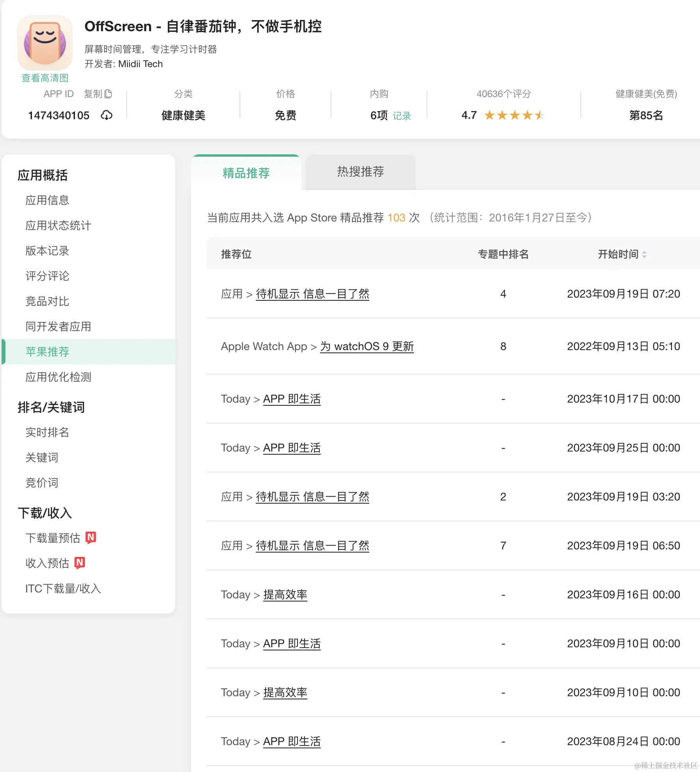Open the 查看高清图 link under the app icon

45,78
